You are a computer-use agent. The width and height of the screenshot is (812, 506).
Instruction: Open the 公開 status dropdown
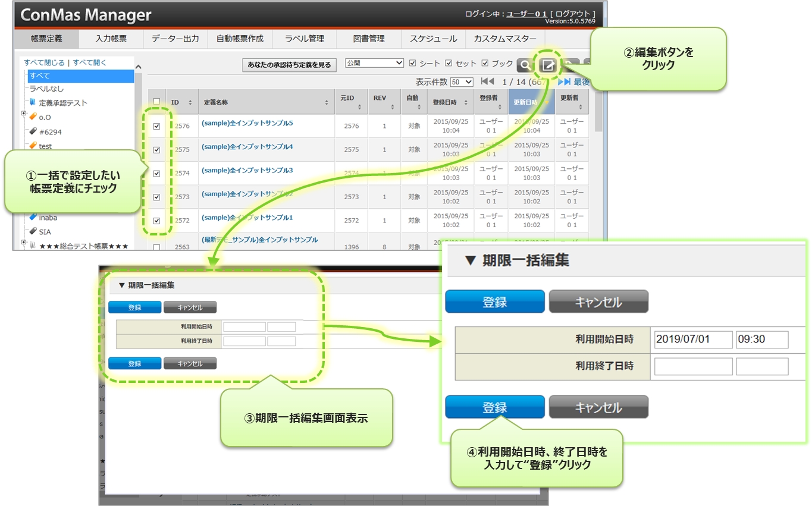coord(374,63)
